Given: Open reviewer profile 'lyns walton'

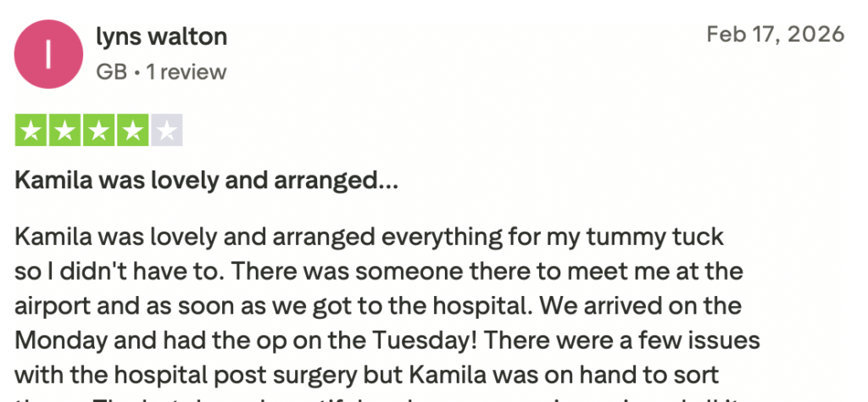Looking at the screenshot, I should coord(162,36).
